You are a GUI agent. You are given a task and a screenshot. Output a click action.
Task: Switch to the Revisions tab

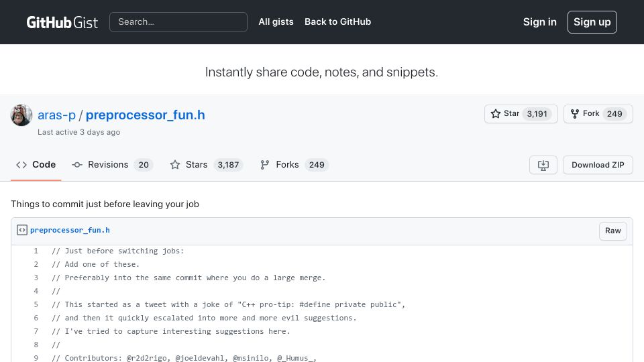[112, 165]
